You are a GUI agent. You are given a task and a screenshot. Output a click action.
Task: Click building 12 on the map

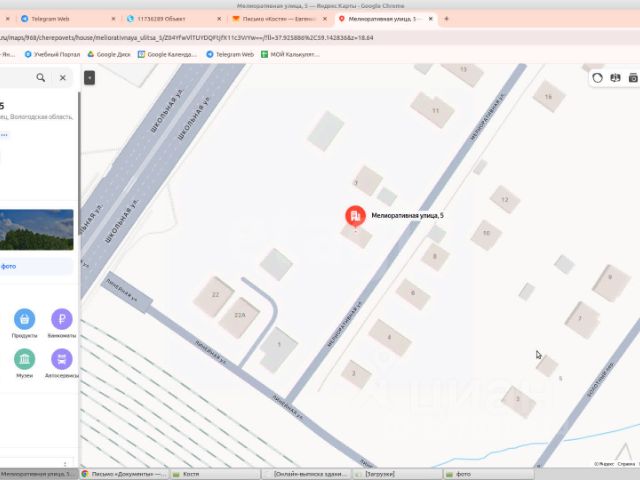click(505, 199)
